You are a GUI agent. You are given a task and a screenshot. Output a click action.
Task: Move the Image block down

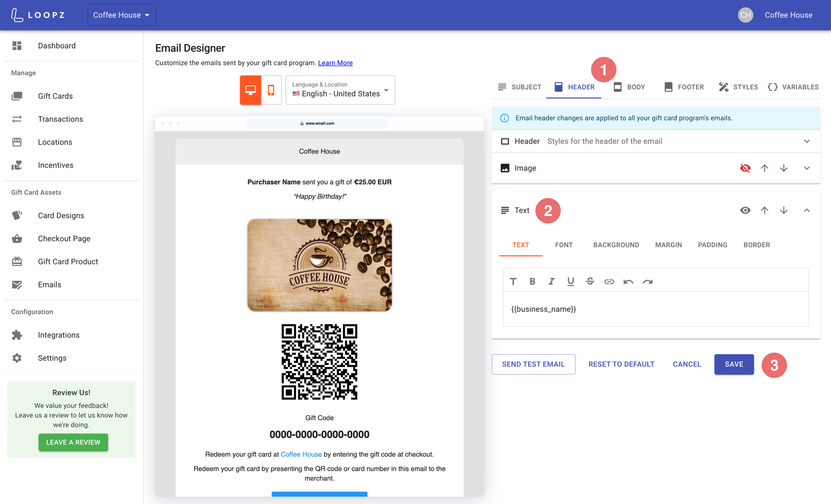pos(784,168)
